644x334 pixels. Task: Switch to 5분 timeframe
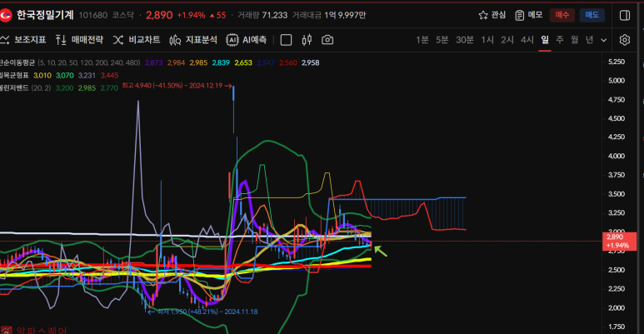coord(442,40)
